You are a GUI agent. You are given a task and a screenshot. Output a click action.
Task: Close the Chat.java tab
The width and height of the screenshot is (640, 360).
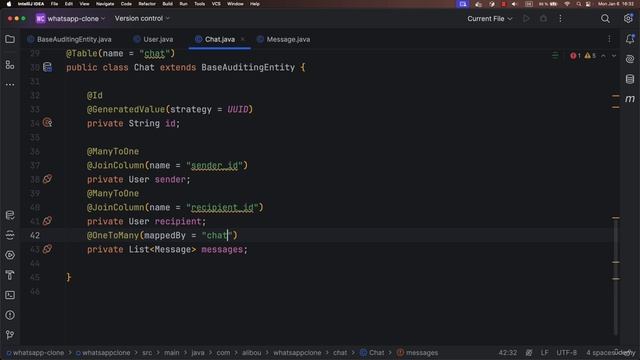coord(242,39)
